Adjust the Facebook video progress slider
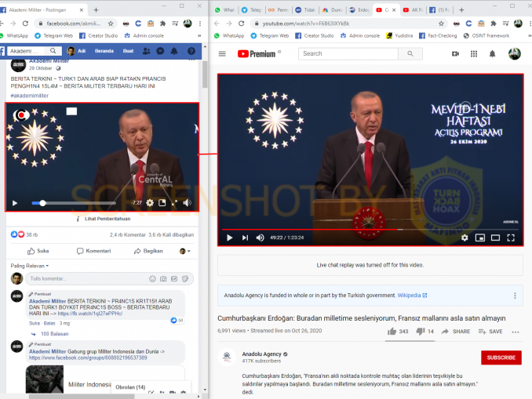Image resolution: width=532 pixels, height=399 pixels. coord(74,203)
